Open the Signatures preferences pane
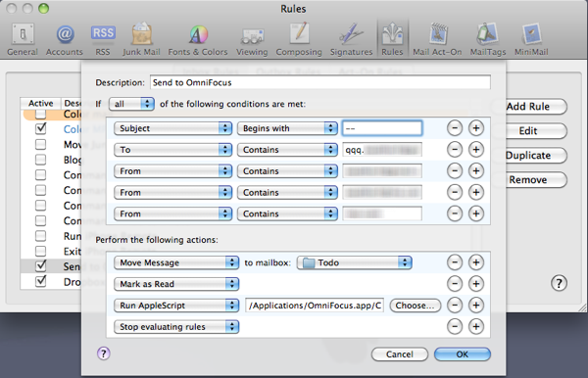This screenshot has width=588, height=378. [352, 39]
